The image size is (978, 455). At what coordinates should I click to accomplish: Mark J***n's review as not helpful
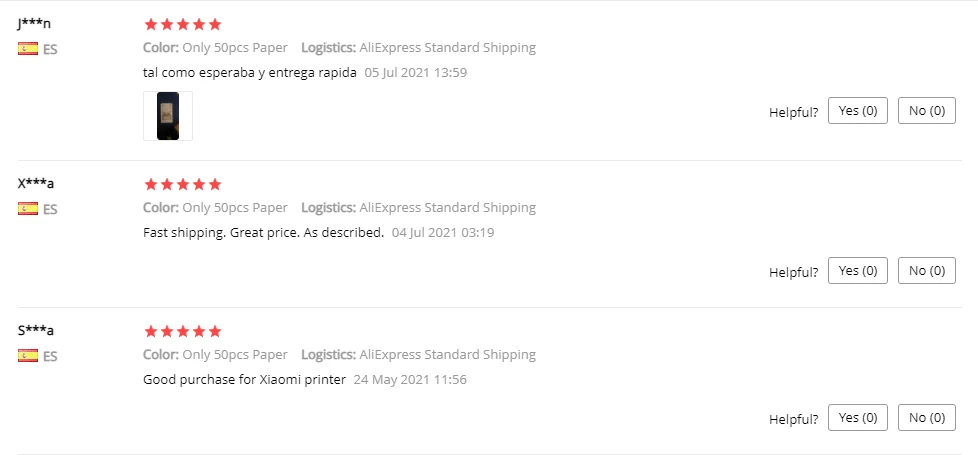pos(926,111)
